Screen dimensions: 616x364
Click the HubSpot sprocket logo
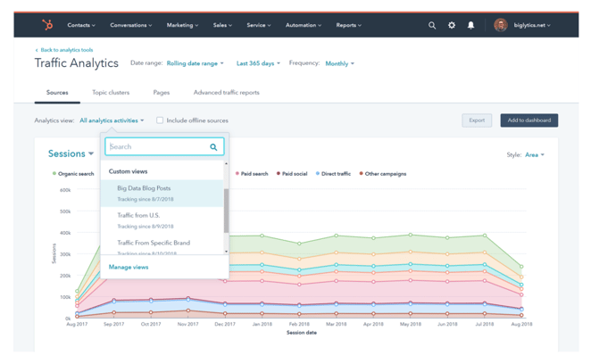coord(47,25)
